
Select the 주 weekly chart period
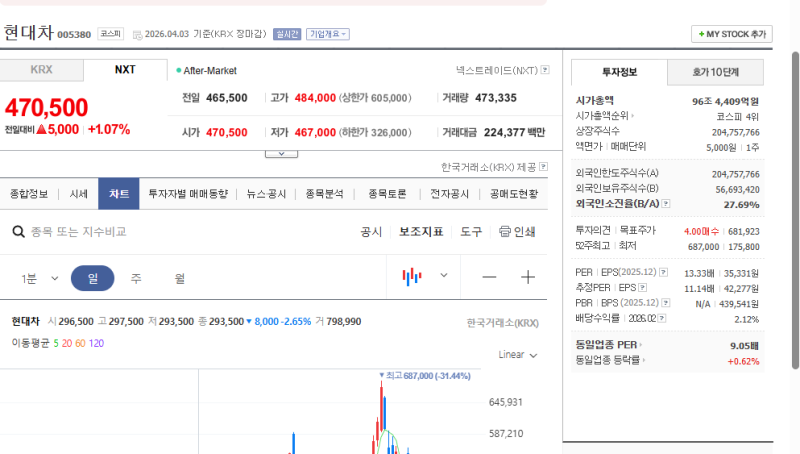[x=136, y=278]
